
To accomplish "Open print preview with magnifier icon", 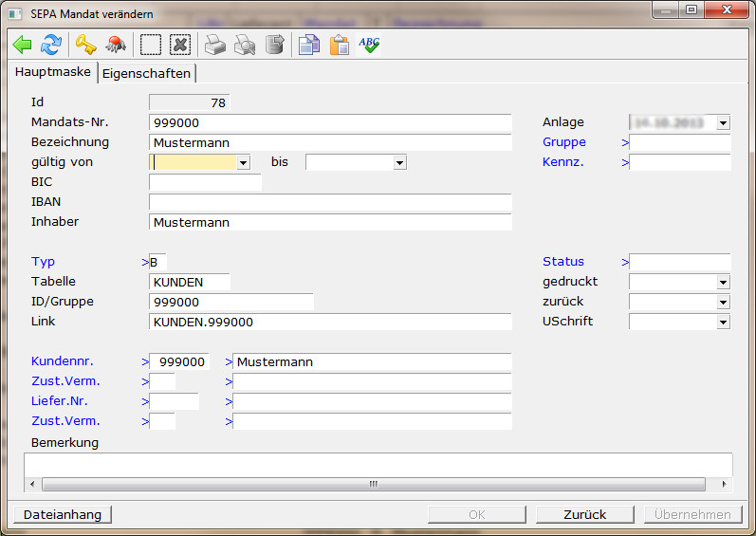I will pyautogui.click(x=245, y=45).
